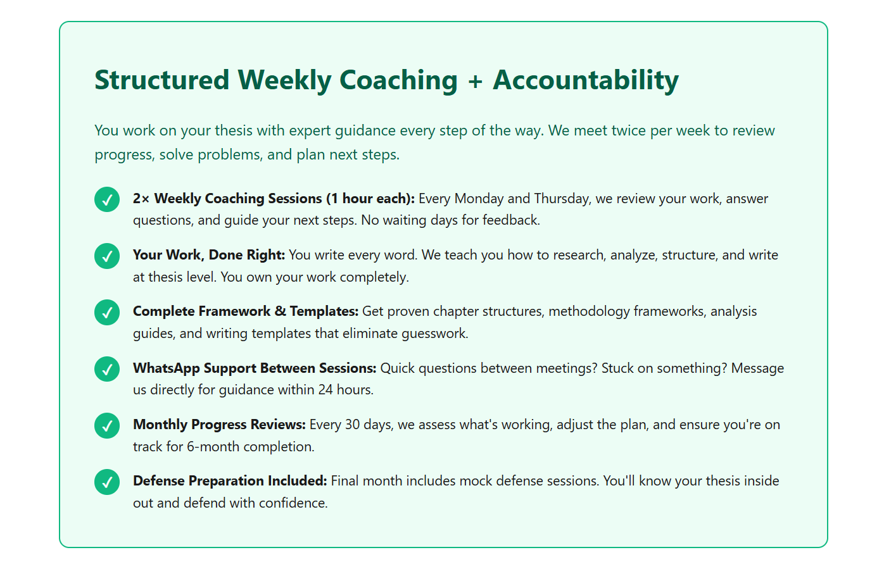
Task: Click the bold 'Your Work, Done Right:' label
Action: 209,255
